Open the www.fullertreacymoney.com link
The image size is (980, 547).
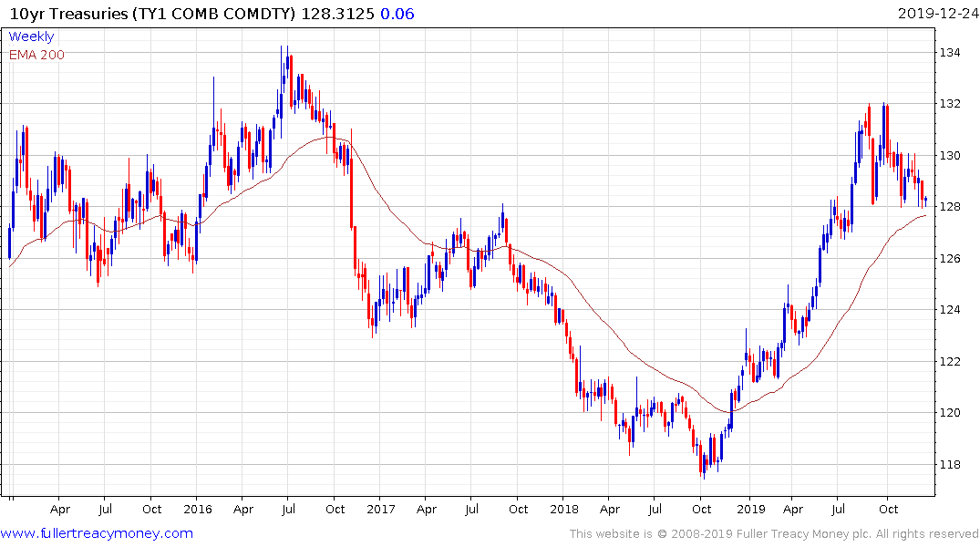tap(97, 533)
